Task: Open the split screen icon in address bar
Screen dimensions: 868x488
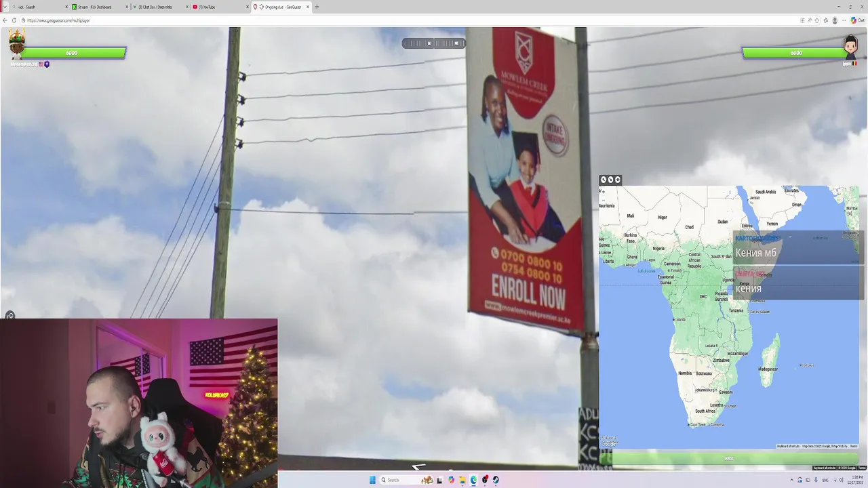Action: (x=802, y=20)
